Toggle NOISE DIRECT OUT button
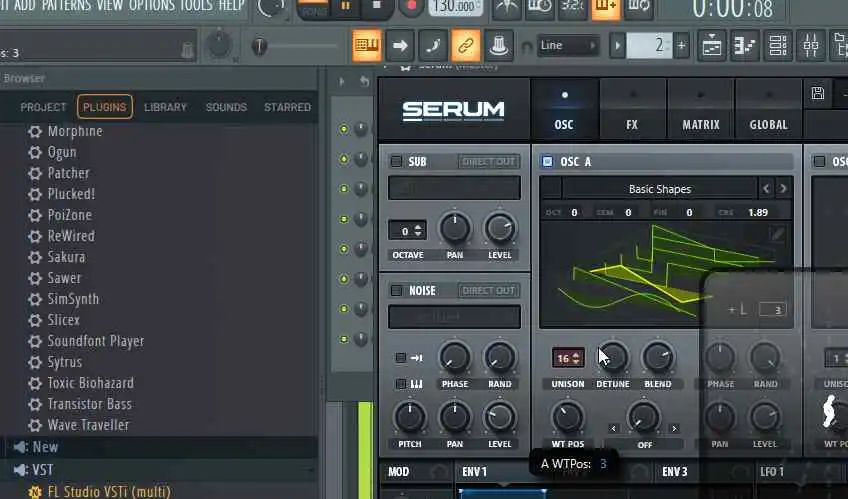 [488, 291]
